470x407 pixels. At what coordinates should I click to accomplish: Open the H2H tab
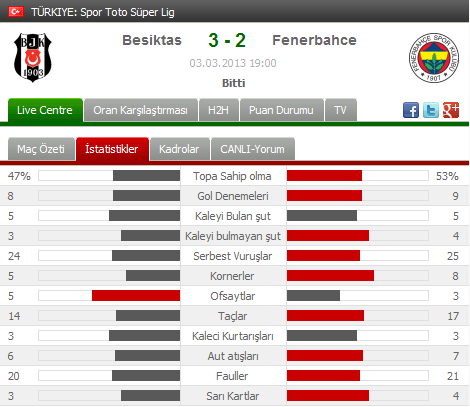[x=219, y=110]
